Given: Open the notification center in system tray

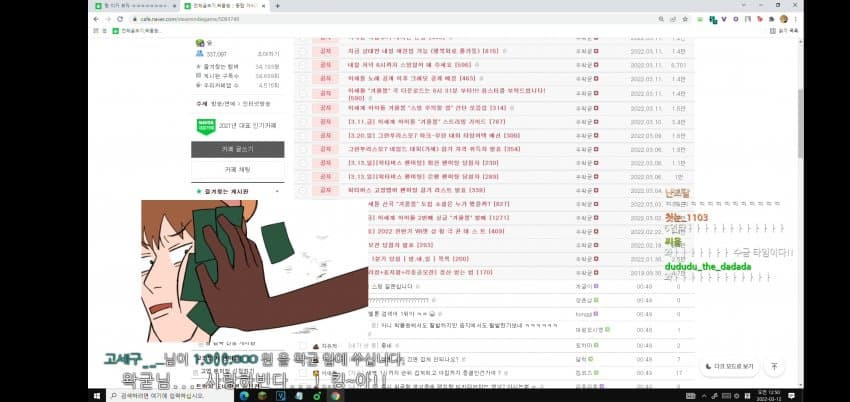Looking at the screenshot, I should [791, 396].
